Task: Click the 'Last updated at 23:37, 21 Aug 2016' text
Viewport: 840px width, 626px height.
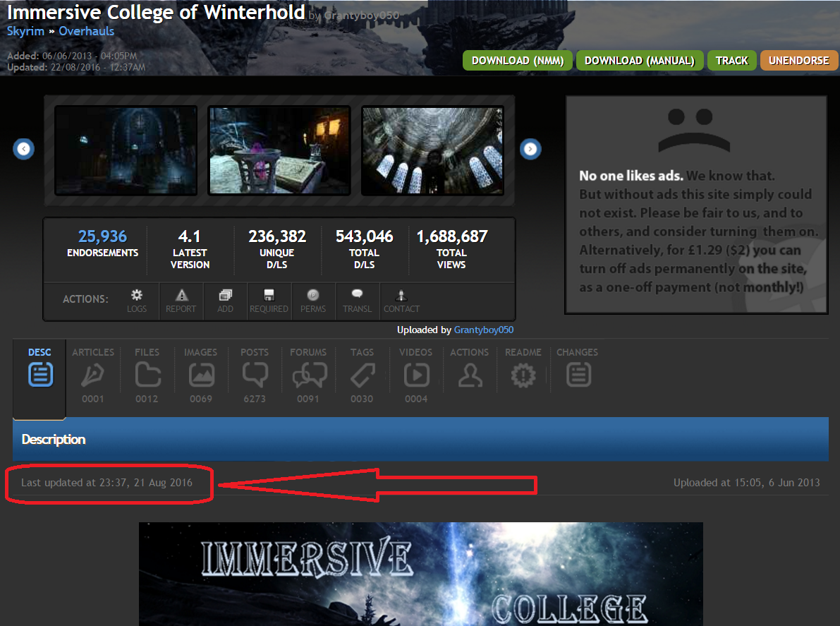Action: coord(106,482)
